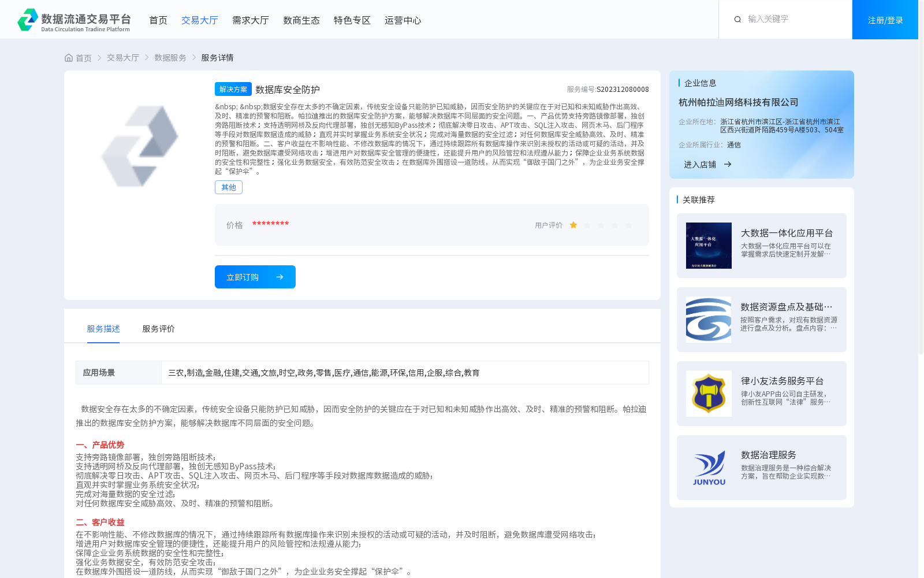Click the 其他 tag

pos(229,187)
